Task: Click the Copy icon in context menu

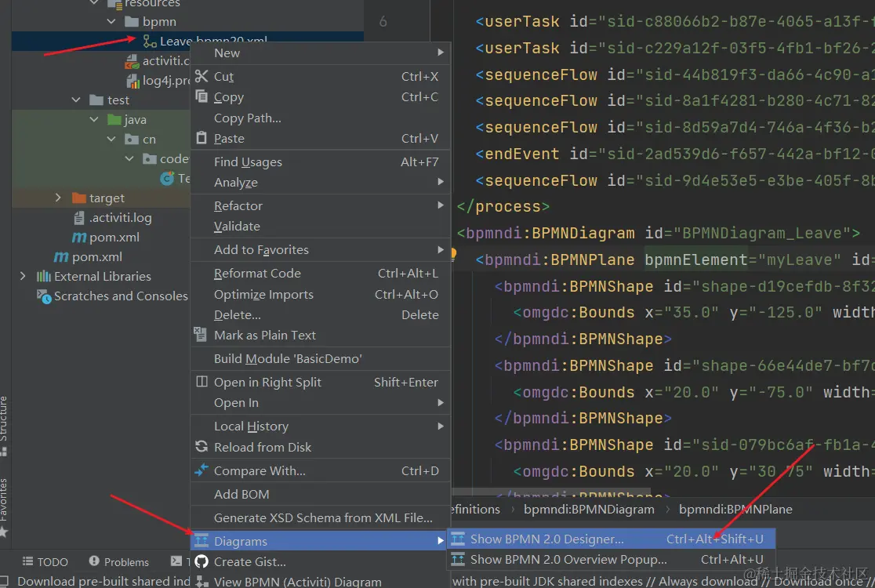Action: coord(202,96)
